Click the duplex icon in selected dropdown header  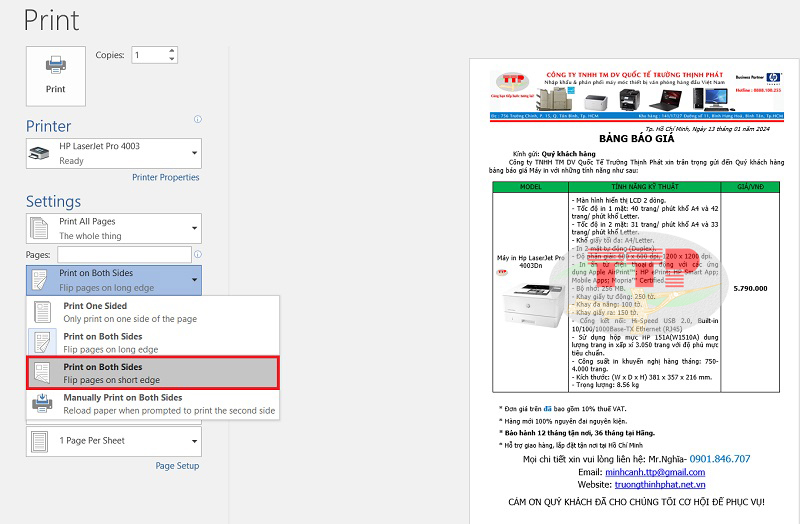pos(39,280)
